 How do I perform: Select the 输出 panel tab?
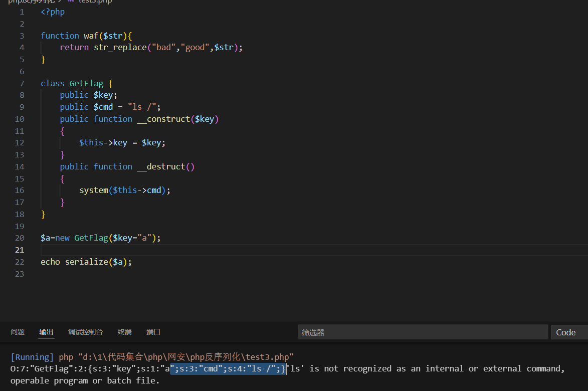click(x=46, y=332)
